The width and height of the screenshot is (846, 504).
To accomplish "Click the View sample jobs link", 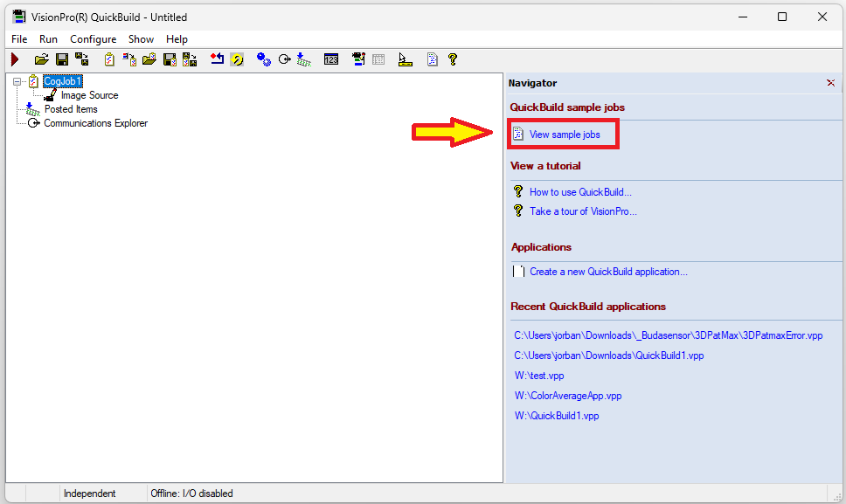I will tap(565, 135).
